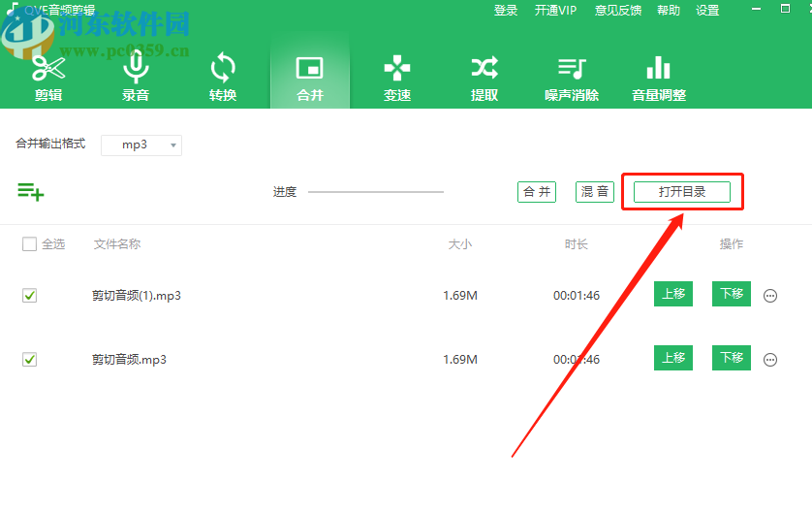
Task: Open the 变速 speed change tool
Action: (397, 78)
